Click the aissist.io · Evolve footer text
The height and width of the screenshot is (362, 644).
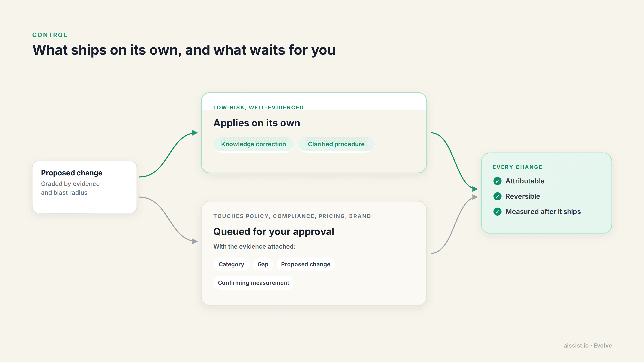click(x=588, y=346)
